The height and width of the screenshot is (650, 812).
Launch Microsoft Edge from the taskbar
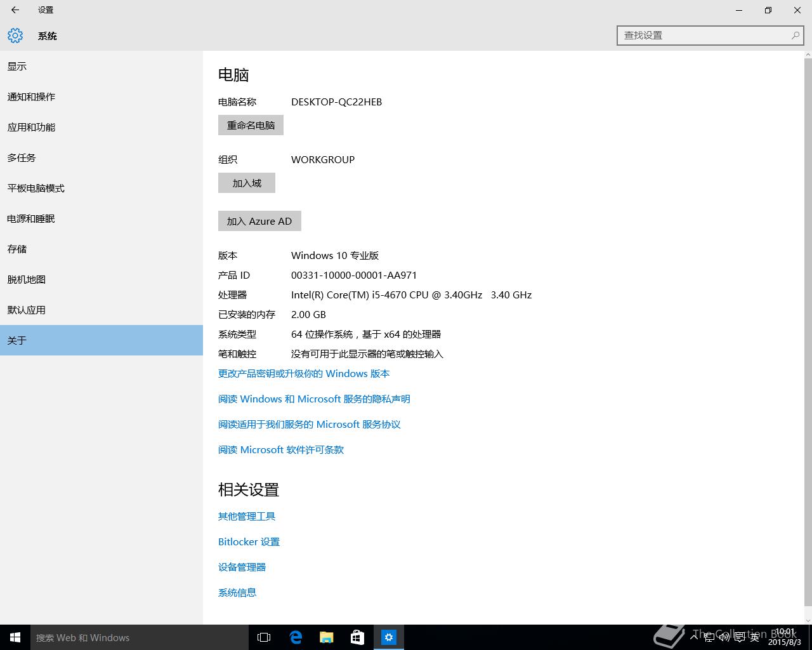(296, 637)
